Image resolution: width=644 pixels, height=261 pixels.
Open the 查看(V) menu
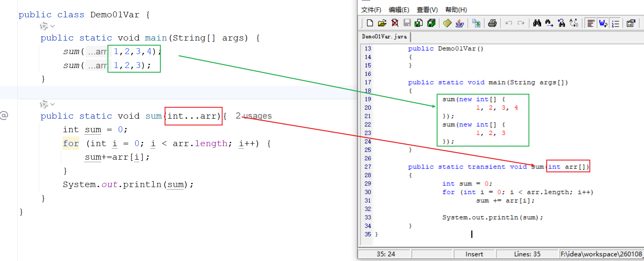pyautogui.click(x=427, y=10)
